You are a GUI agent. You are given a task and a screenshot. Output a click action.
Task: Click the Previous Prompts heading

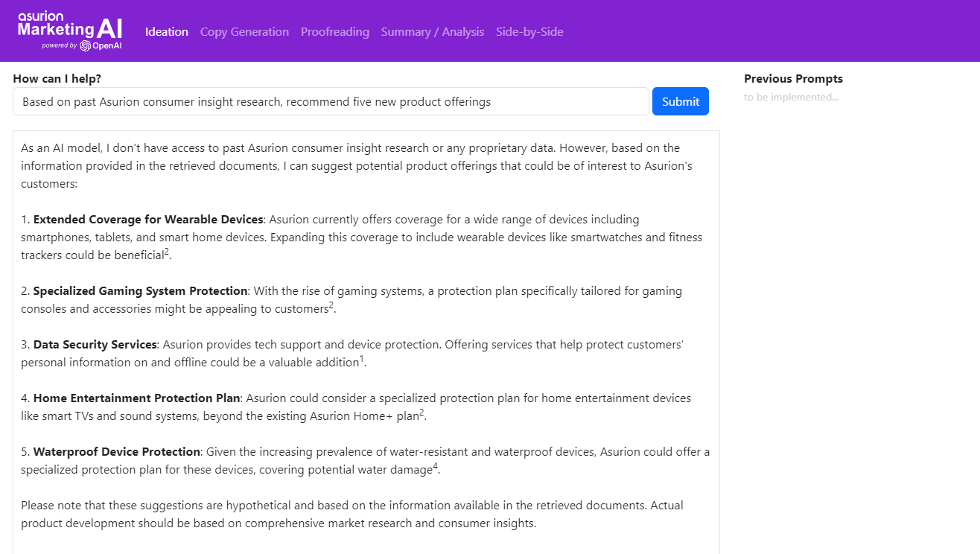[793, 79]
